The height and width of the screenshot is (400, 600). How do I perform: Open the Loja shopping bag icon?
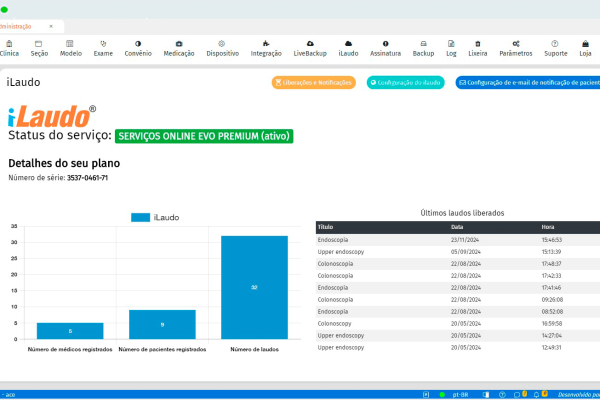point(585,44)
